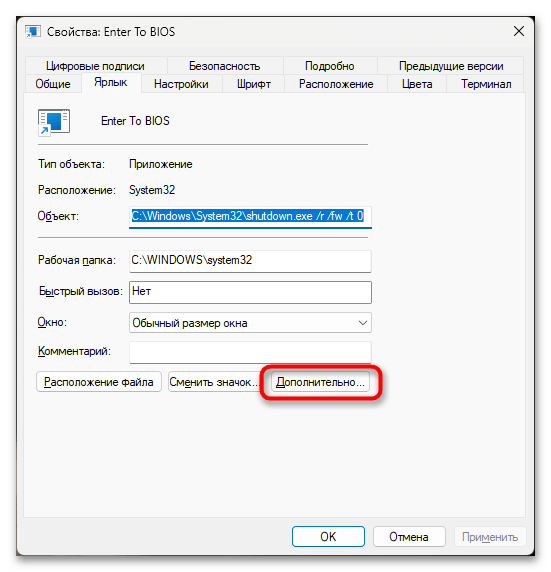
Task: Select the Общие tab
Action: click(53, 84)
